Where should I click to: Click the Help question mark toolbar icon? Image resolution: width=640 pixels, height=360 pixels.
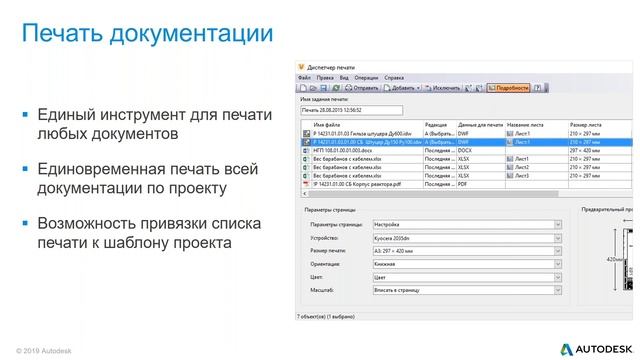pos(537,88)
